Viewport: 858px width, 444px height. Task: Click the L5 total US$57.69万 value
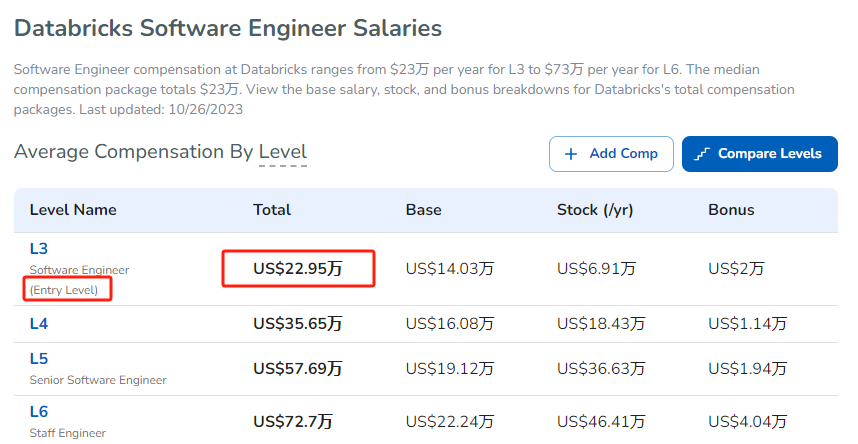[x=298, y=368]
